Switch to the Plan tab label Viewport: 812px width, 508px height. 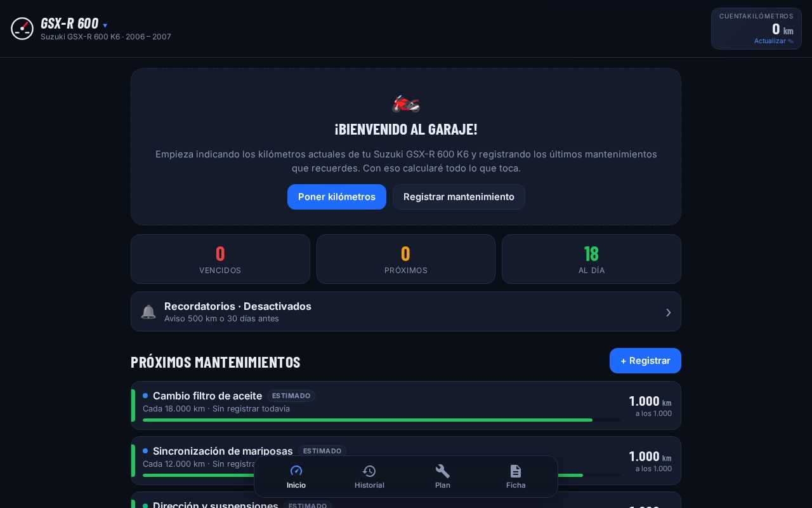(x=443, y=485)
